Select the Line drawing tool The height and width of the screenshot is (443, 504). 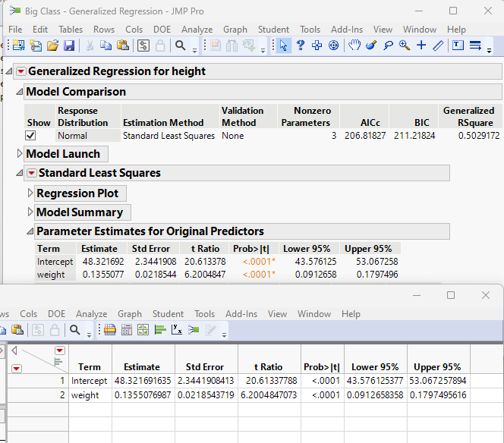tap(438, 46)
